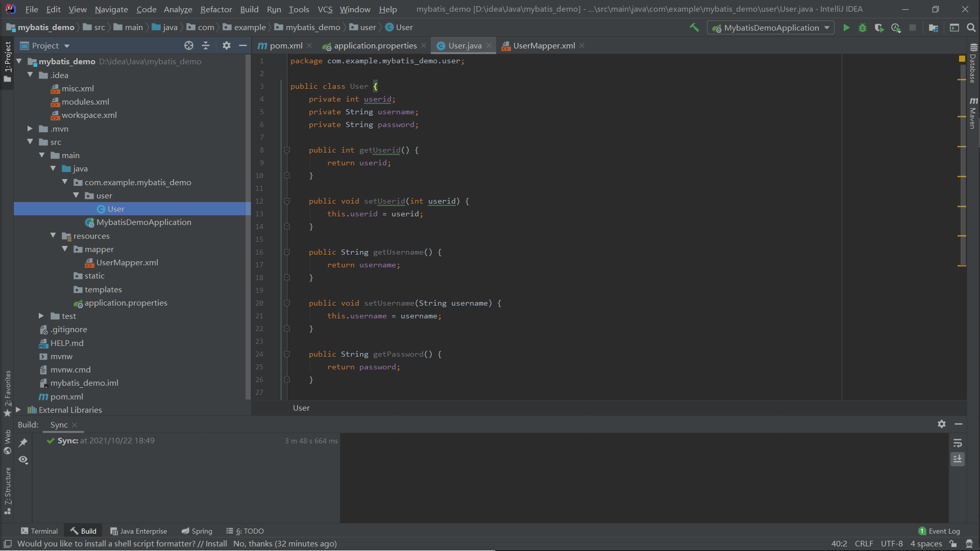Click the Collapse All icon in the Project panel
980x551 pixels.
click(206, 45)
